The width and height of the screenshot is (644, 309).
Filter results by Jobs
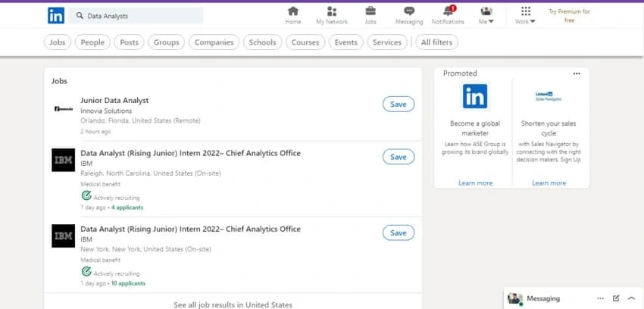(58, 42)
